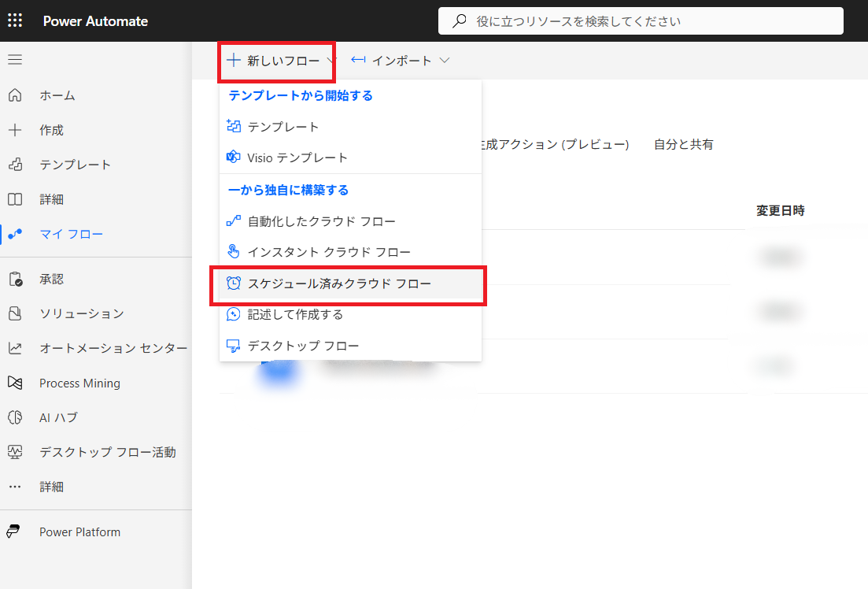Screen dimensions: 868x589
Task: Click the Process Mining icon
Action: pyautogui.click(x=15, y=383)
